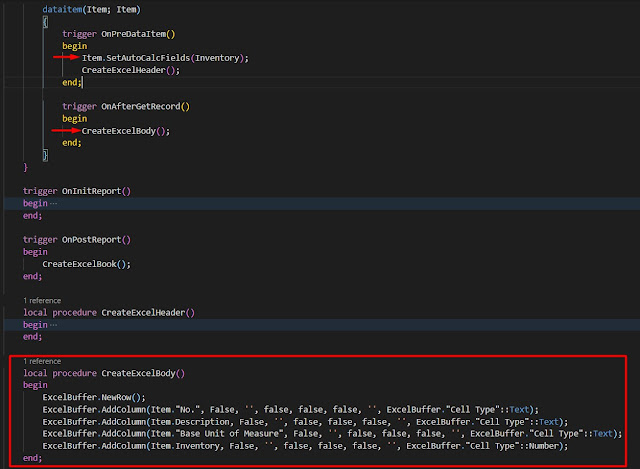Click 'trigger OnPostReport()' line
The height and width of the screenshot is (469, 640).
(77, 240)
